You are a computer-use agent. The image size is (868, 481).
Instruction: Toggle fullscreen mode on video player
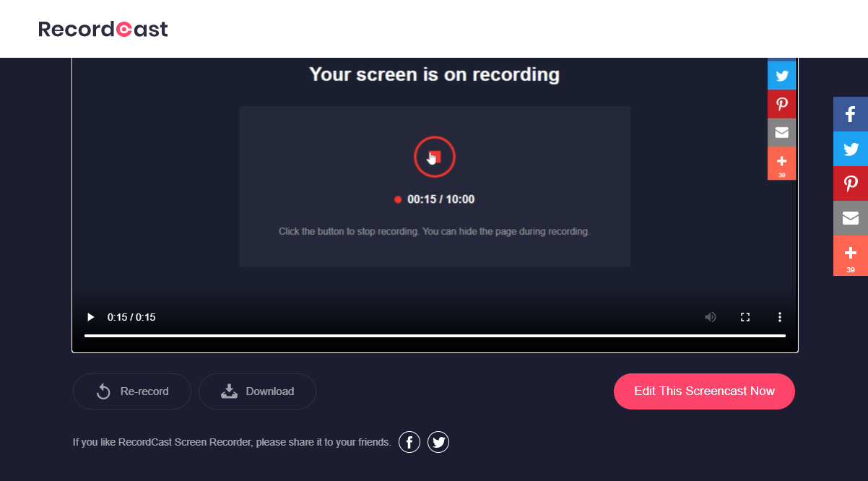(x=745, y=317)
